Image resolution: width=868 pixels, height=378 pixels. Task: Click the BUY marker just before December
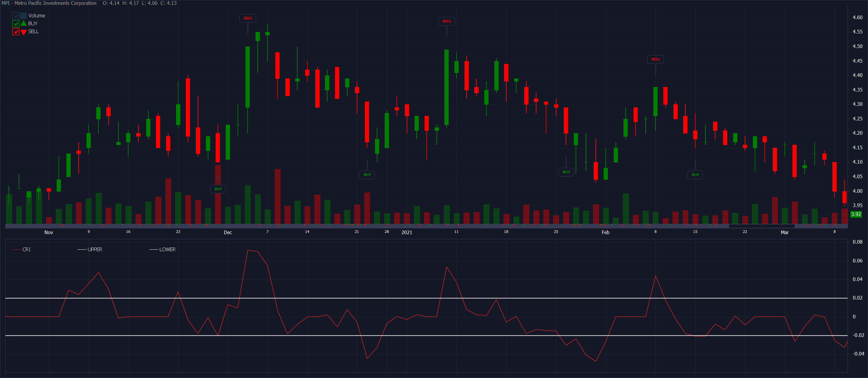click(218, 189)
